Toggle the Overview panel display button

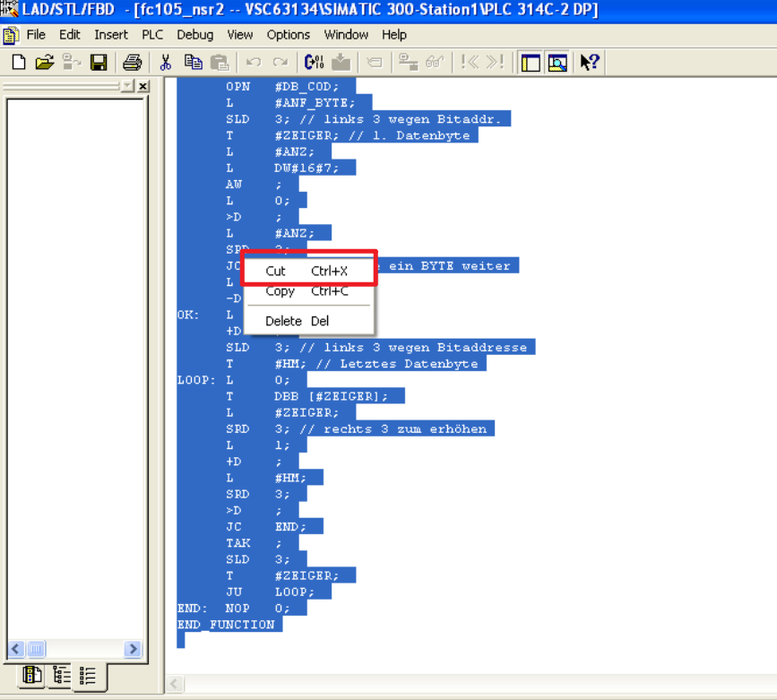(531, 62)
